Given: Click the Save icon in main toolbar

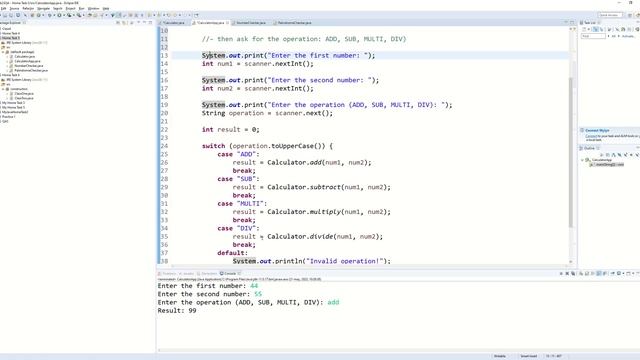Looking at the screenshot, I should [x=5, y=15].
